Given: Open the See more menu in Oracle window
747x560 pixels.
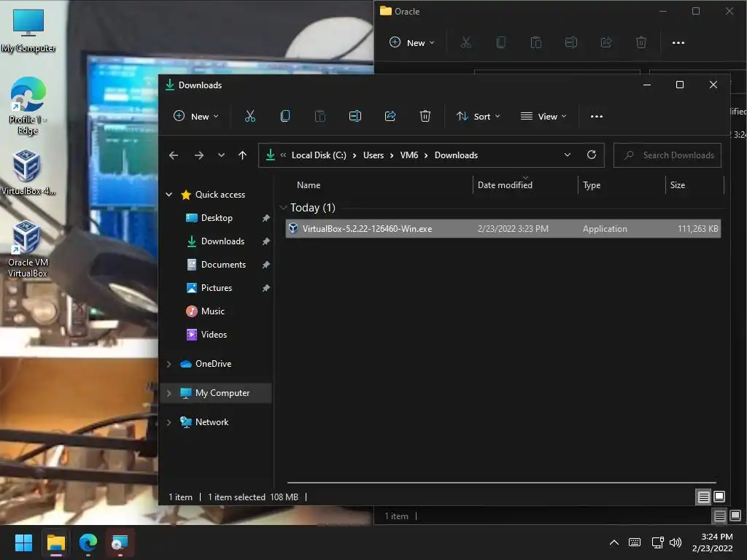Looking at the screenshot, I should [678, 42].
